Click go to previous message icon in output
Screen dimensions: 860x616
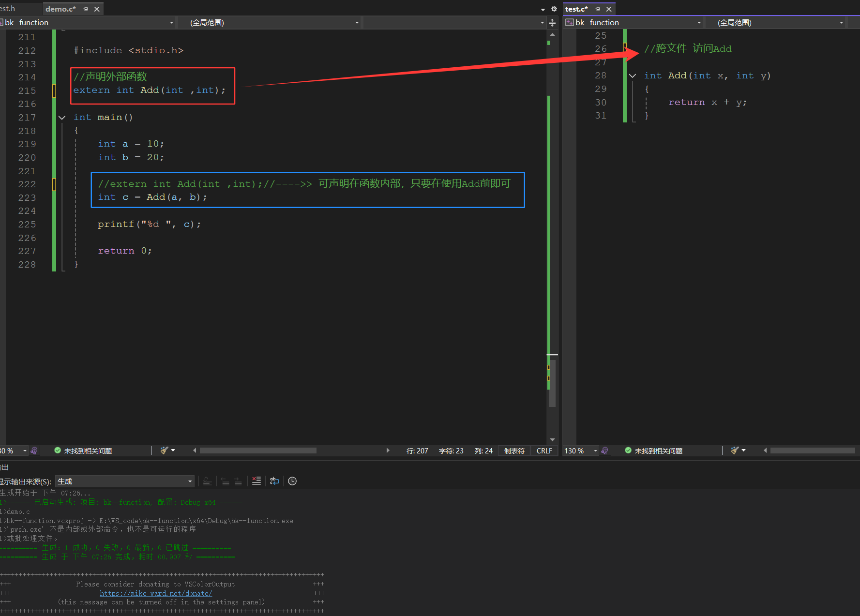coord(225,481)
